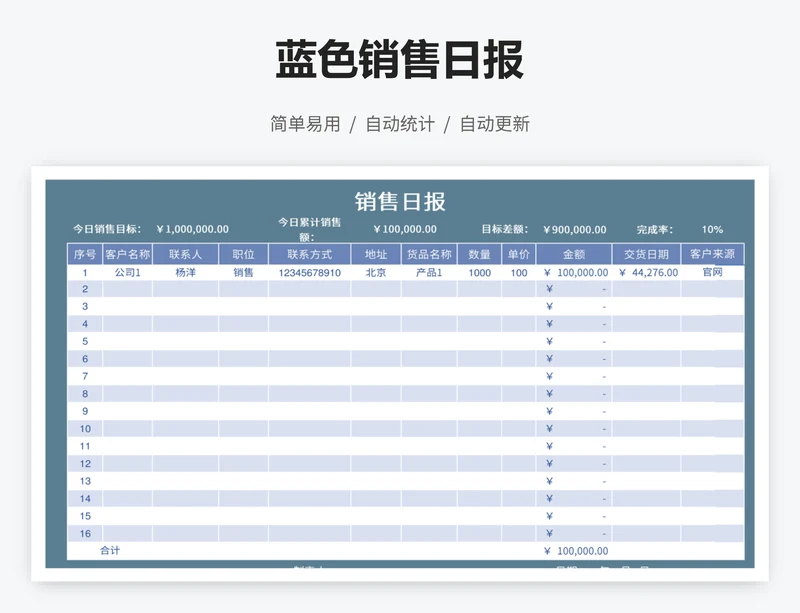Select the 客户来源 column header
800x613 pixels.
tap(712, 254)
